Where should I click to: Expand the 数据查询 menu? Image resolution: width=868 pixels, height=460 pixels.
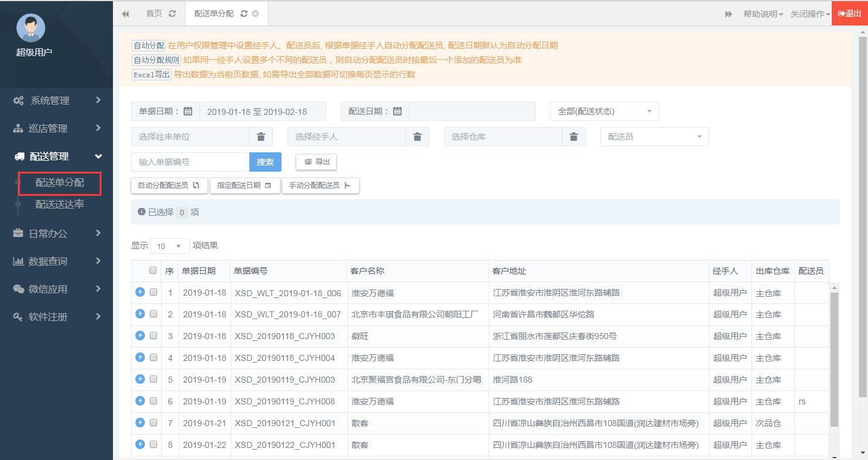click(56, 261)
